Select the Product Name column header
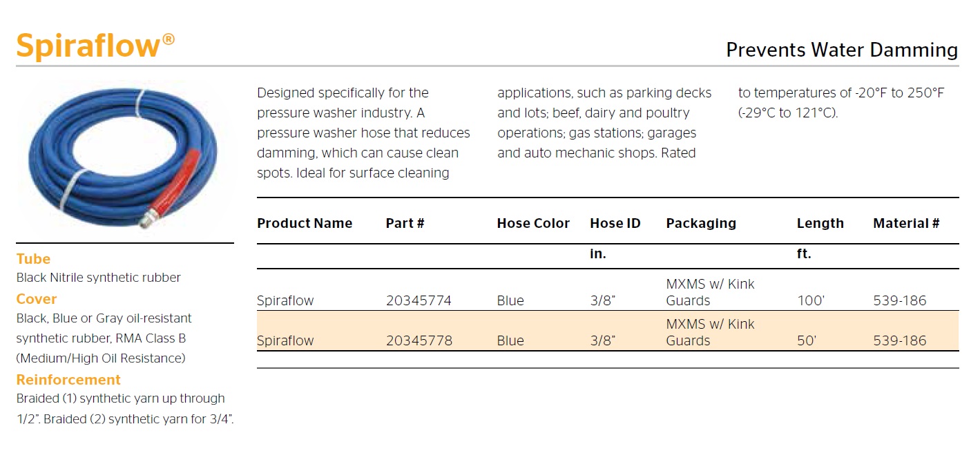The height and width of the screenshot is (462, 980). click(x=305, y=223)
